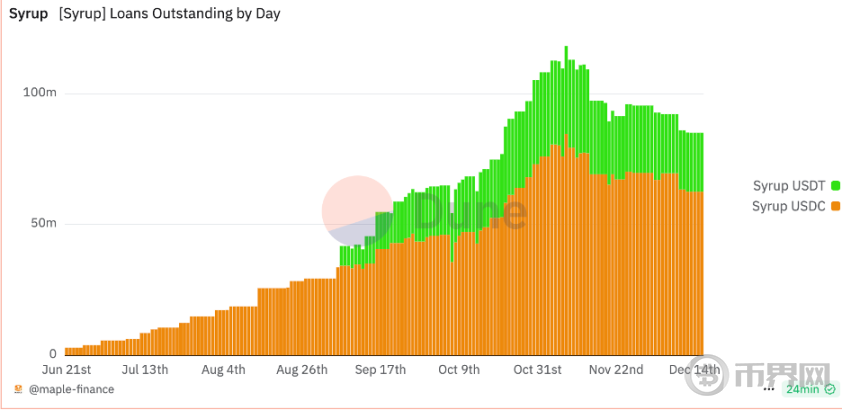Open the @maple-finance author link
Screen dimensions: 842x410
coord(71,389)
